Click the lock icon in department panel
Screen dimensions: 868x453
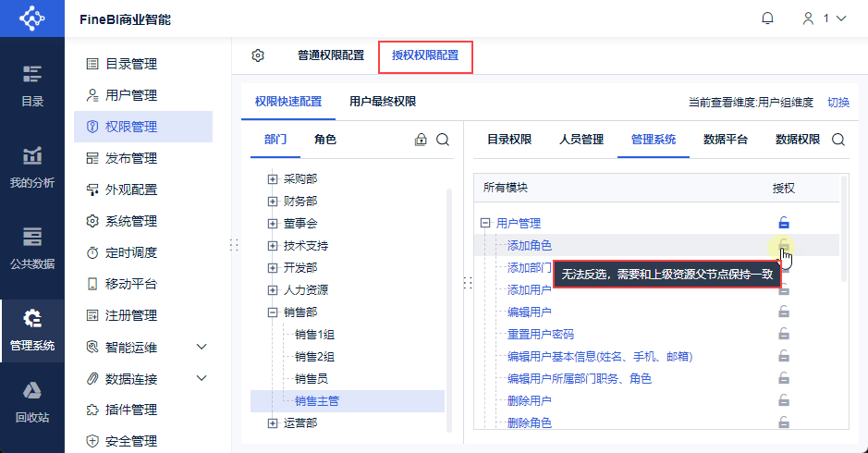[x=421, y=140]
